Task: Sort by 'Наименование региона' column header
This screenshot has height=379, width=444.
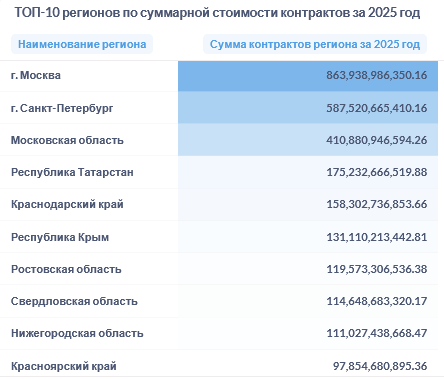Action: click(82, 44)
